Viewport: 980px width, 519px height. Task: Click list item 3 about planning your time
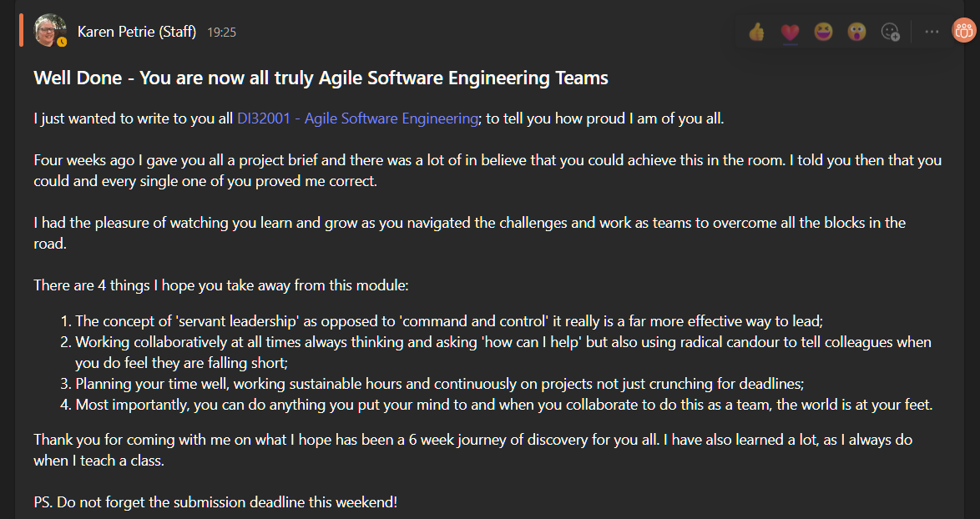(x=432, y=384)
